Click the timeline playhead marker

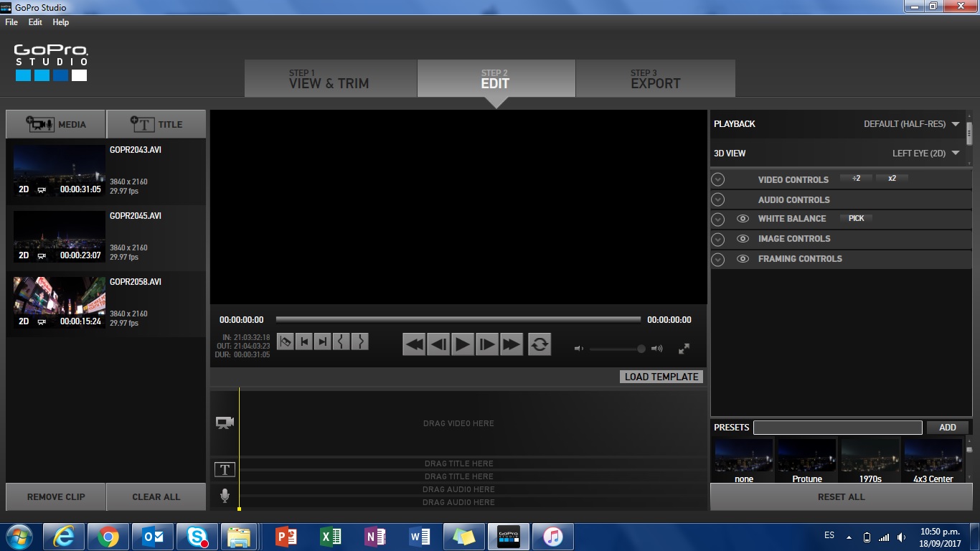click(239, 509)
